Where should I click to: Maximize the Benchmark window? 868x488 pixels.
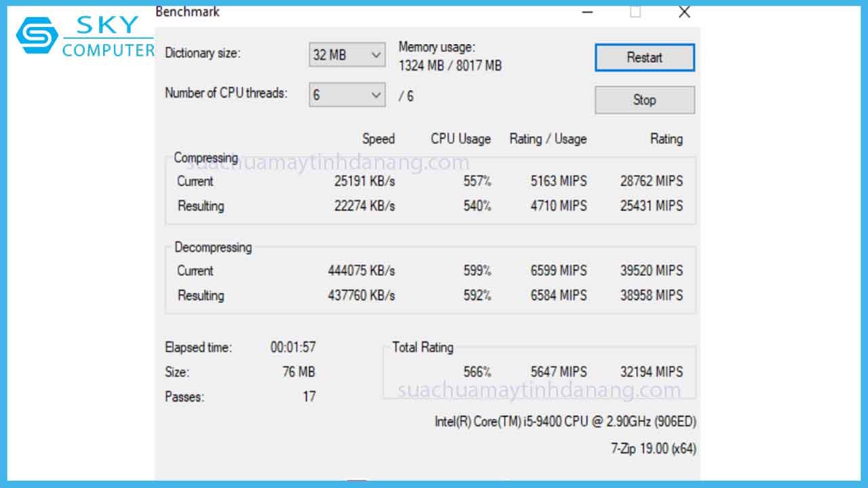[635, 12]
